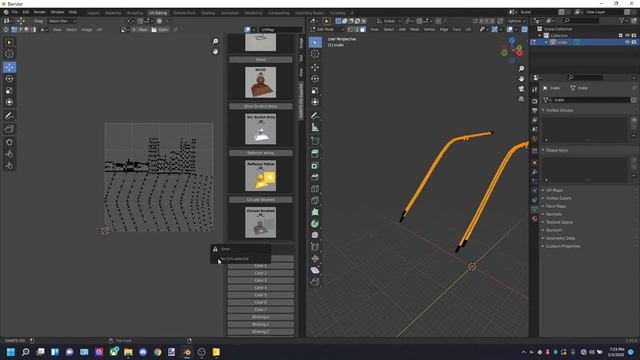Toggle X-ray display in 3D viewport header

tap(524, 29)
